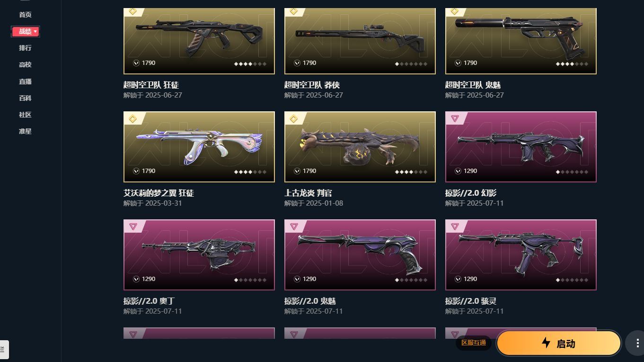Image resolution: width=644 pixels, height=362 pixels.
Task: Select the 超时空卫队 莽侠 skin thumbnail
Action: (360, 41)
